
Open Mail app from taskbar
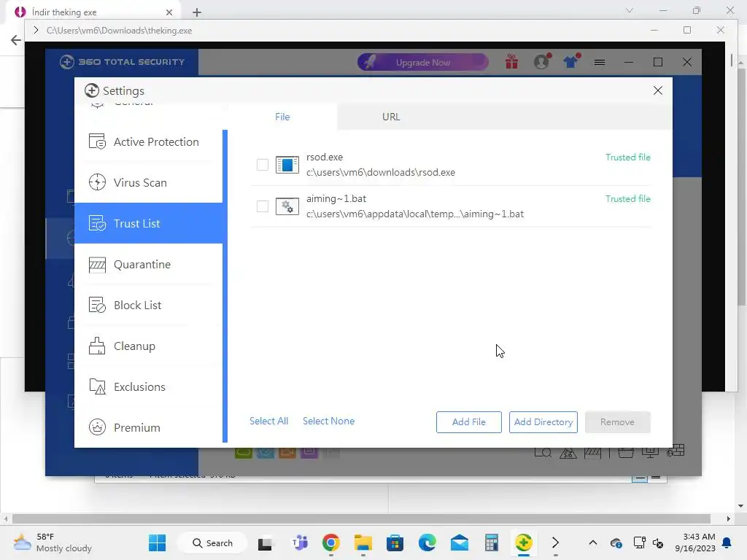click(460, 542)
